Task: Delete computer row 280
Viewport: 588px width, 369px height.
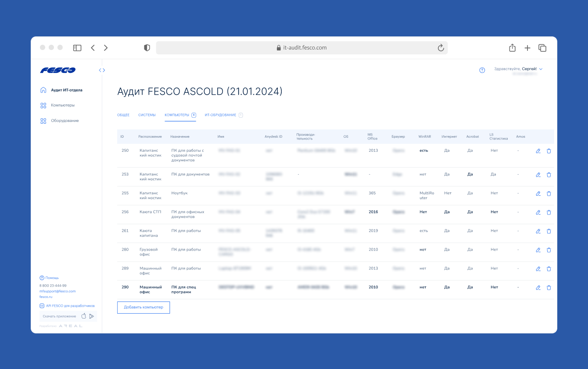Action: pyautogui.click(x=549, y=250)
